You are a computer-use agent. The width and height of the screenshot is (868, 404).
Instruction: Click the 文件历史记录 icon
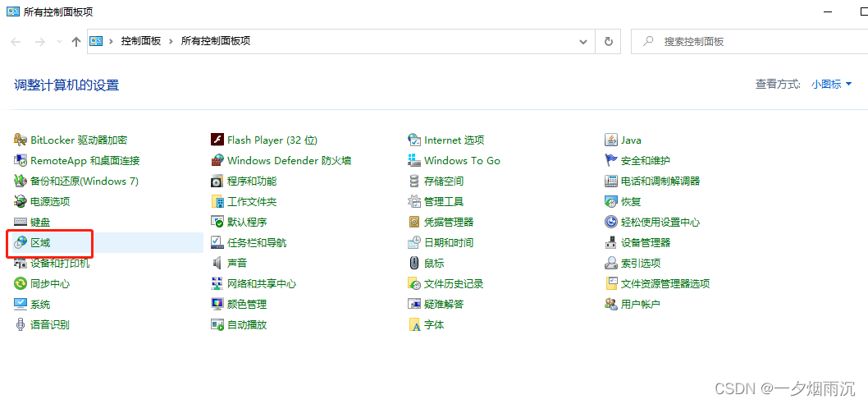click(414, 284)
